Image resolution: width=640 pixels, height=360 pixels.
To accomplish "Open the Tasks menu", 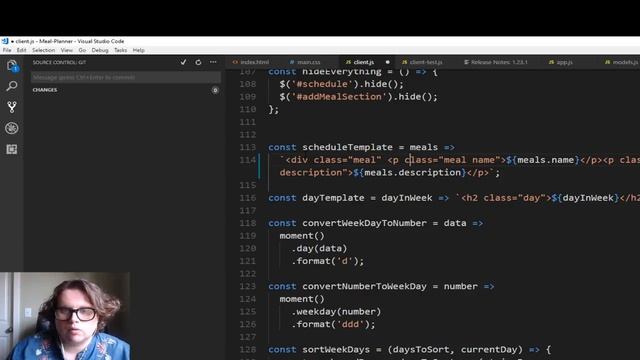I will [120, 50].
